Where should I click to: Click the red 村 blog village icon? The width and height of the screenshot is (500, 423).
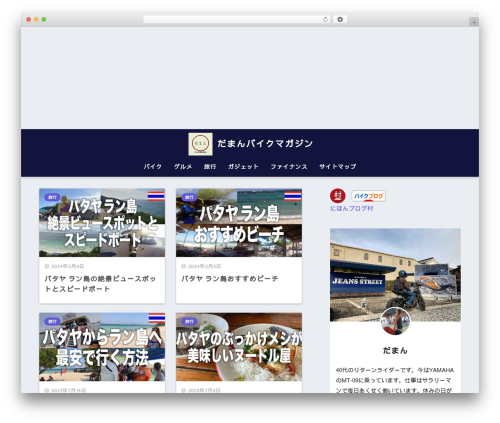338,196
